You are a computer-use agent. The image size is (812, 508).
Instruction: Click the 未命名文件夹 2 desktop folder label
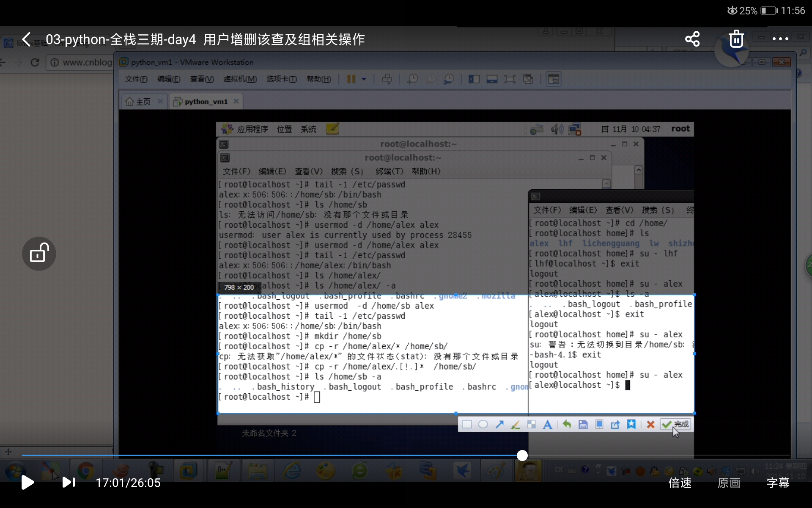tap(269, 433)
